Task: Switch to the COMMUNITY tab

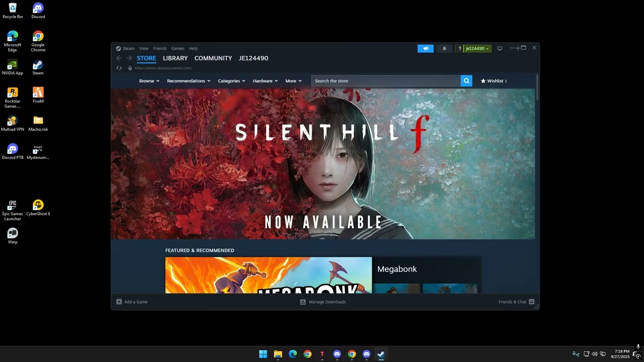Action: point(213,58)
